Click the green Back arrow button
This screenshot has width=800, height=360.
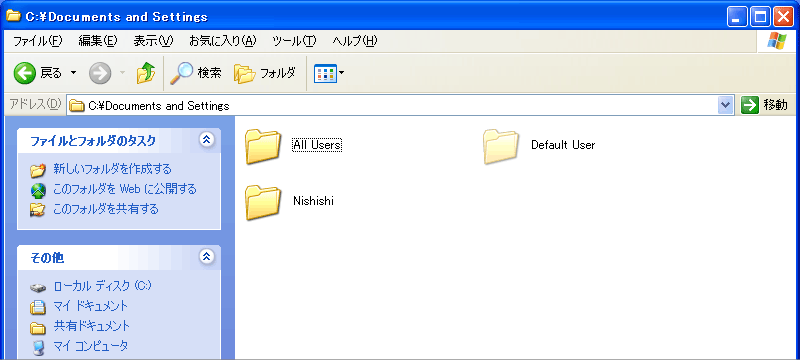(24, 73)
